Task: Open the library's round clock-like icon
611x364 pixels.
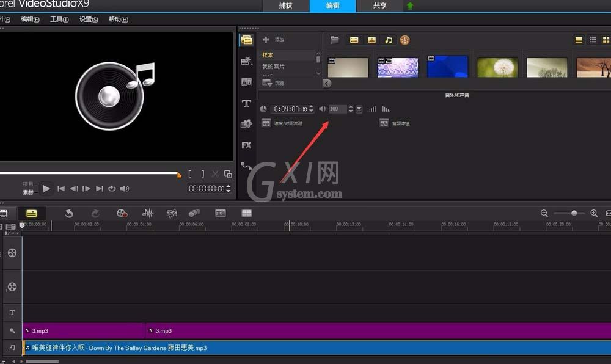Action: (x=405, y=40)
